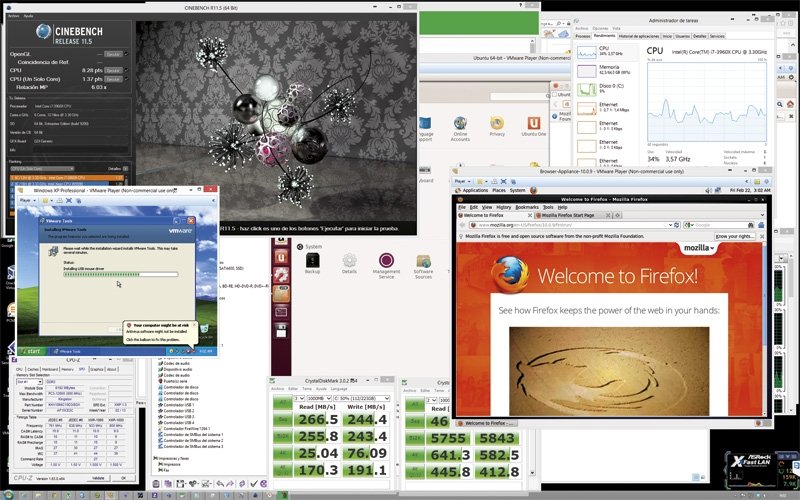The image size is (800, 500).
Task: Toggle the CPU (Un Solo Core) checkbox
Action: click(x=126, y=79)
